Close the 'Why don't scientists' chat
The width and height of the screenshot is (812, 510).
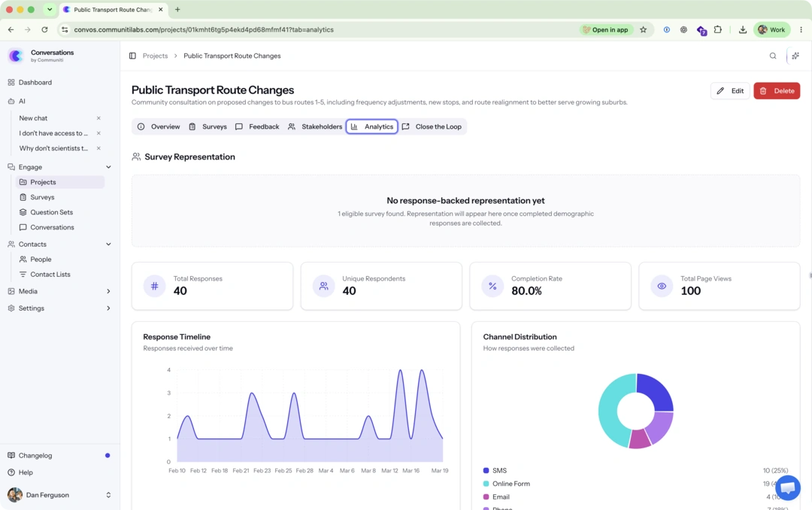(x=98, y=148)
